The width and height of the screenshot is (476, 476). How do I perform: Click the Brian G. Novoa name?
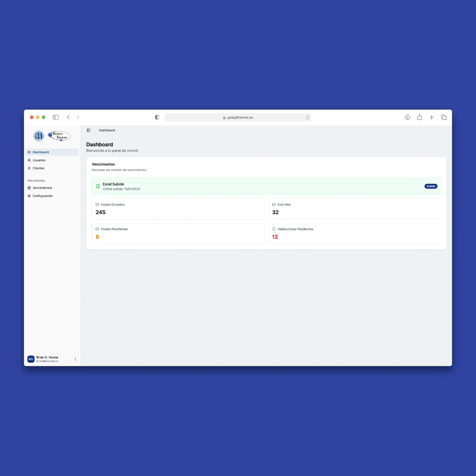[x=47, y=357]
